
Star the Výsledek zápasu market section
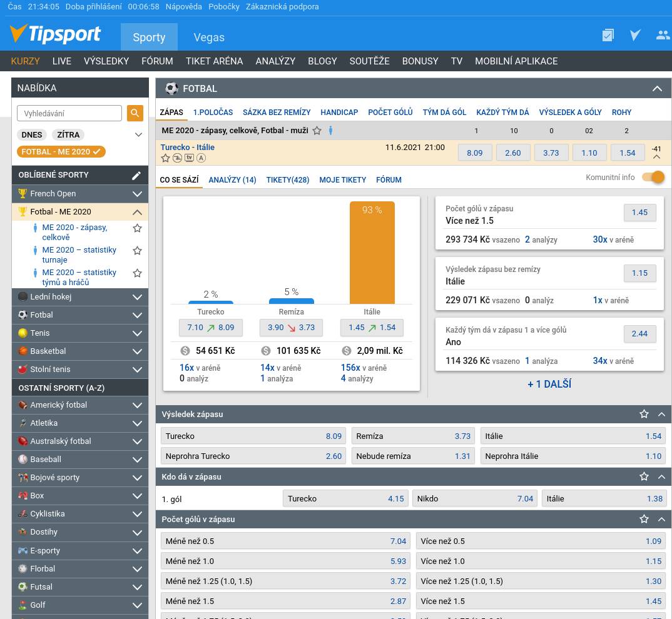(644, 415)
